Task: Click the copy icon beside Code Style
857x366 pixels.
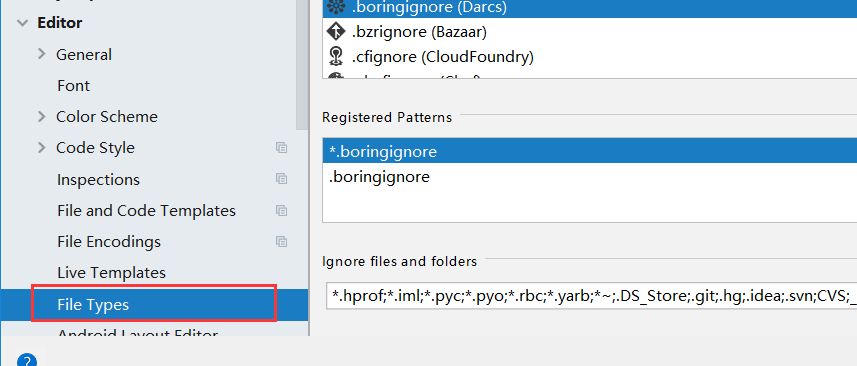Action: (x=281, y=147)
